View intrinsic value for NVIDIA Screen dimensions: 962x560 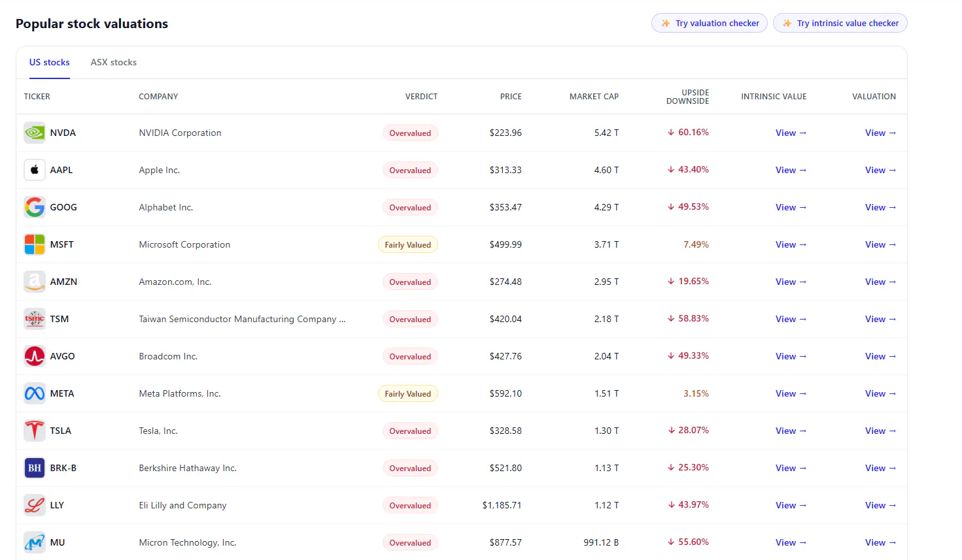point(791,133)
